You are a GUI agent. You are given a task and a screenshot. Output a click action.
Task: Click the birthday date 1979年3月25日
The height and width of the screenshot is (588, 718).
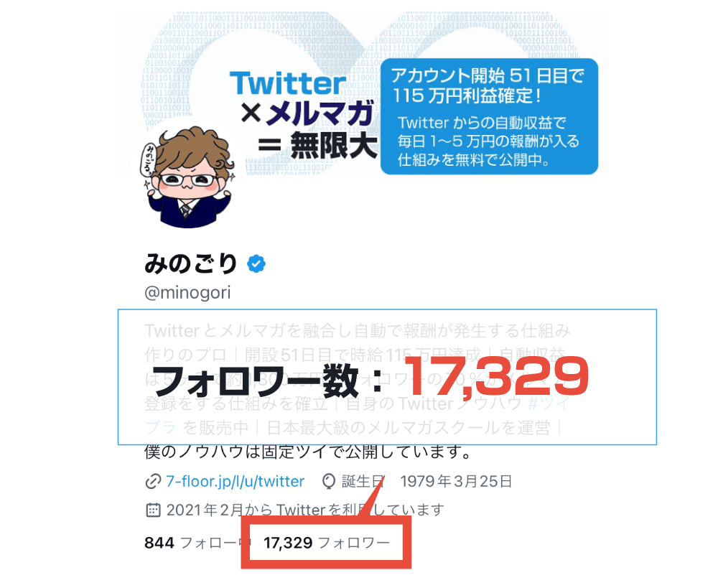[x=456, y=481]
